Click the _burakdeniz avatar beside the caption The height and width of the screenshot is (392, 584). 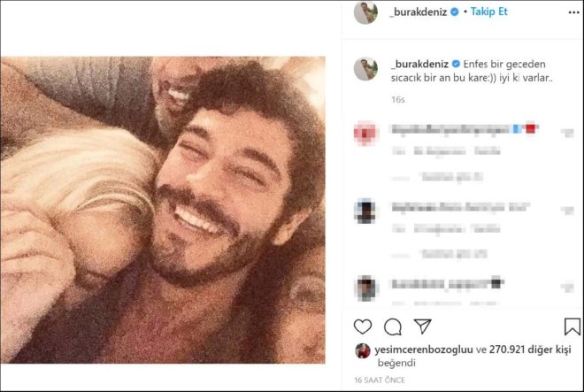click(x=365, y=69)
